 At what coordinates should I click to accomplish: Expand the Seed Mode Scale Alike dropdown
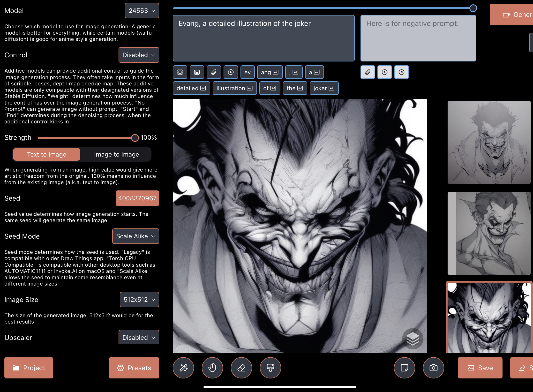135,236
